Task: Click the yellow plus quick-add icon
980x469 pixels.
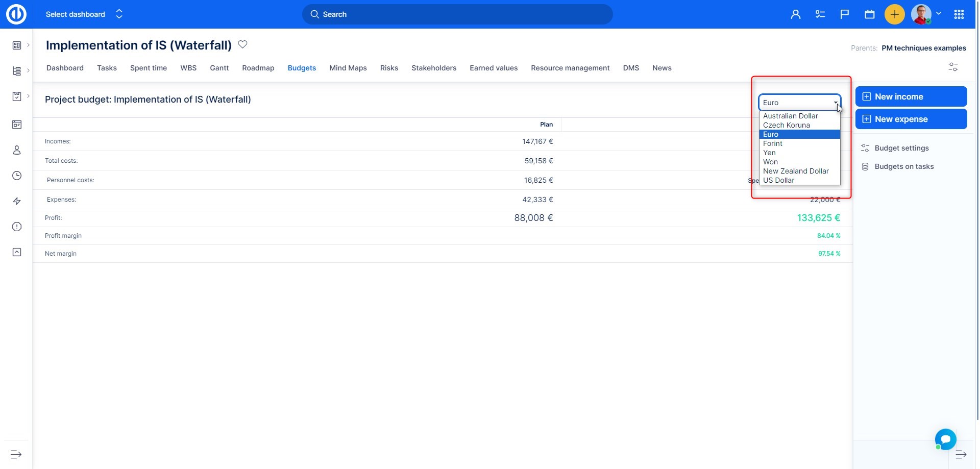Action: [x=894, y=14]
